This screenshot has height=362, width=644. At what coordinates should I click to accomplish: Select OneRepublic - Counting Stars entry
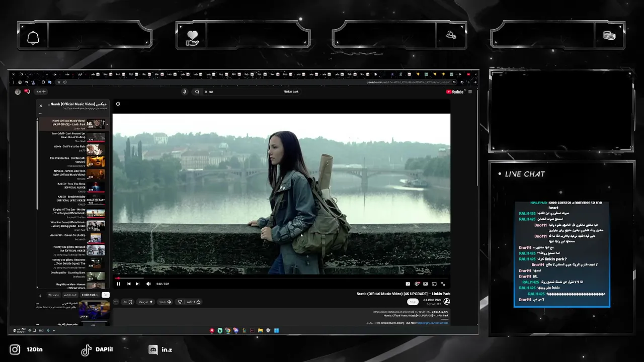tap(73, 276)
